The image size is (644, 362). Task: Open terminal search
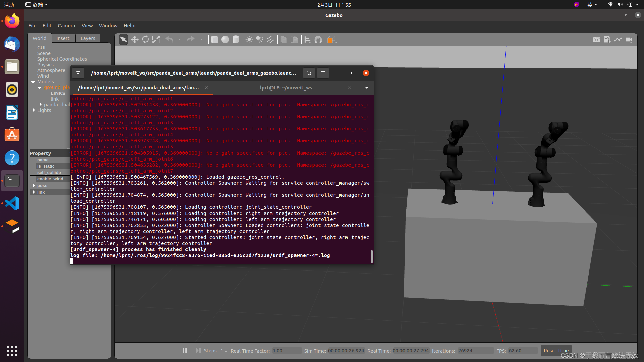pyautogui.click(x=309, y=73)
